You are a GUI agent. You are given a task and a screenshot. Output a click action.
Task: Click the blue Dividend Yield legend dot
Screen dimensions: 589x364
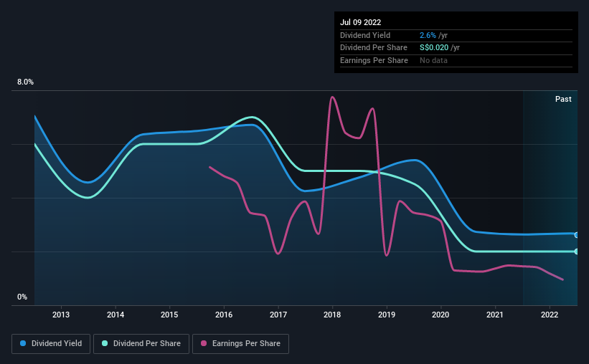pyautogui.click(x=23, y=343)
